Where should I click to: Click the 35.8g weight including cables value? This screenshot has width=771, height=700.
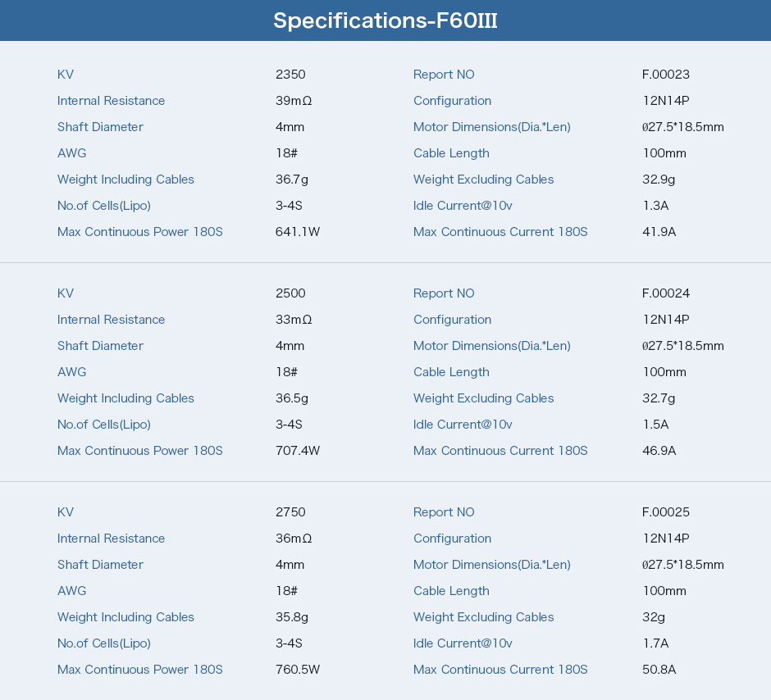[x=291, y=617]
